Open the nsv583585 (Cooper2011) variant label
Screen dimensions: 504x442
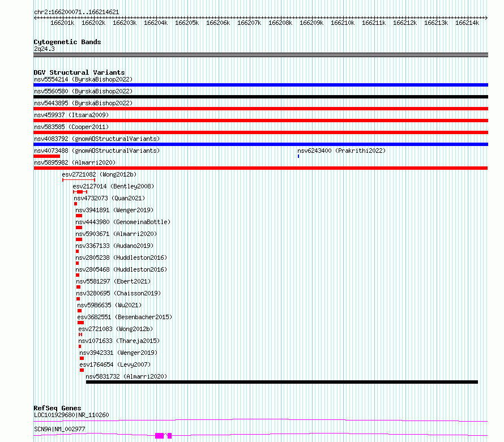click(x=71, y=127)
